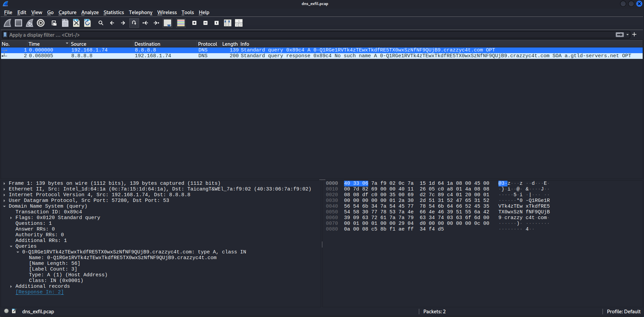The height and width of the screenshot is (317, 644).
Task: Open the View menu
Action: [37, 12]
